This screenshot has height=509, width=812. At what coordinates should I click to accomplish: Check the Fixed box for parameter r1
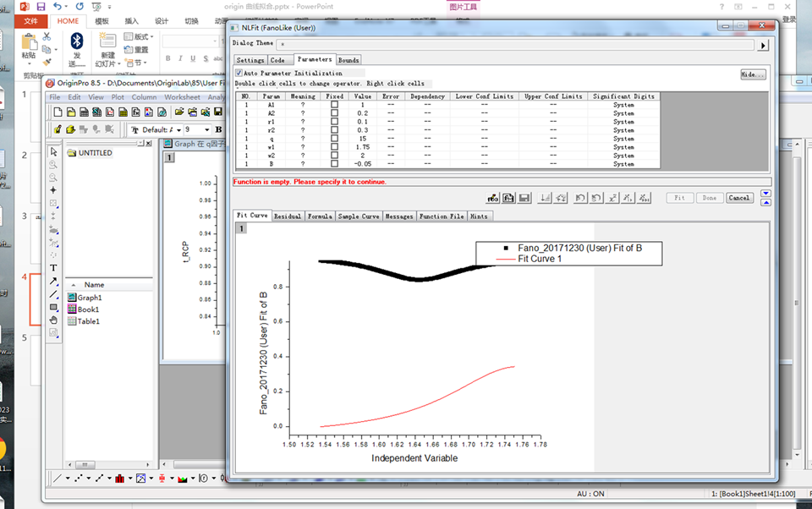pyautogui.click(x=335, y=121)
